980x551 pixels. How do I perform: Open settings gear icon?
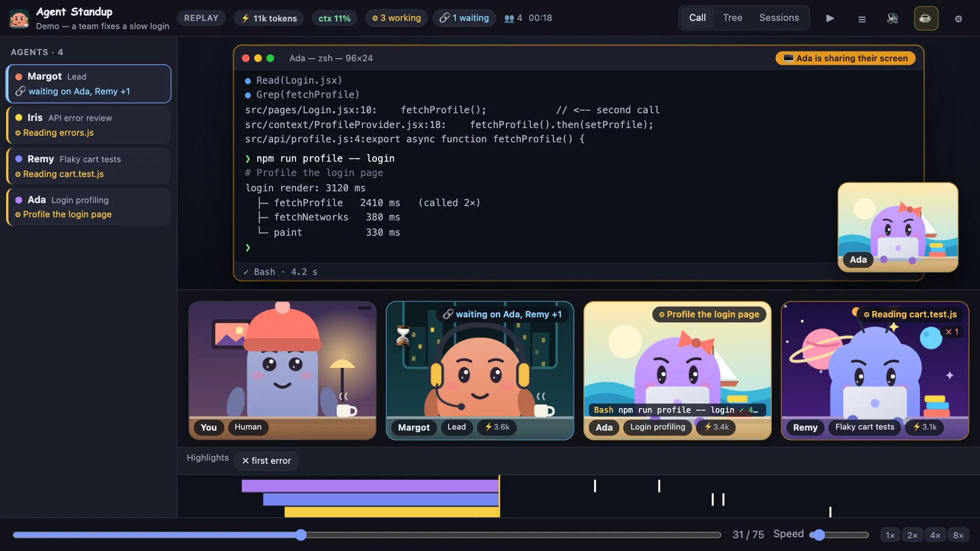958,19
